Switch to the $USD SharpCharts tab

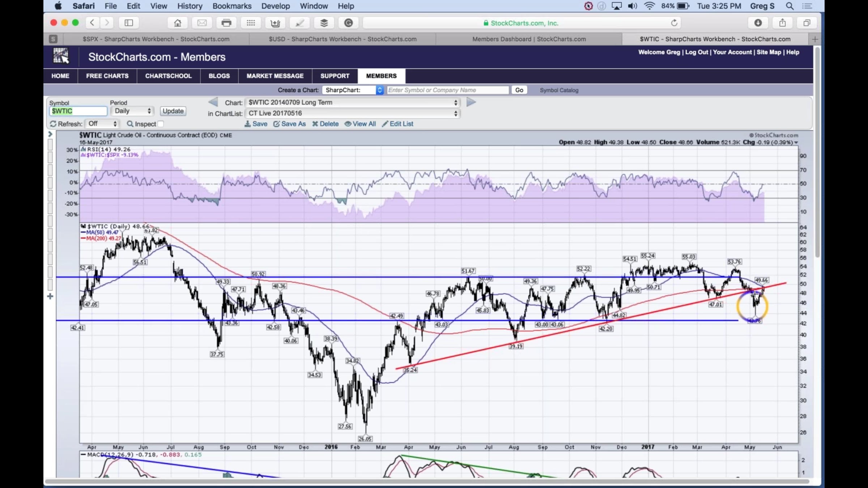click(342, 39)
